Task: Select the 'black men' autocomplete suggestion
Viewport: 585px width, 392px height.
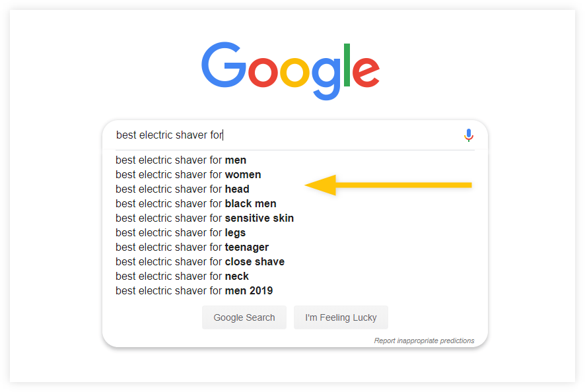Action: point(196,203)
